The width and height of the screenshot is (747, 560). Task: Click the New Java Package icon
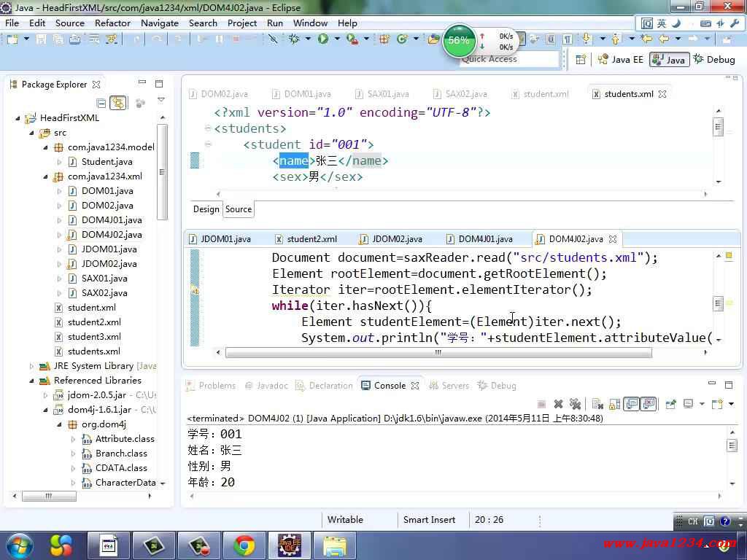click(384, 39)
